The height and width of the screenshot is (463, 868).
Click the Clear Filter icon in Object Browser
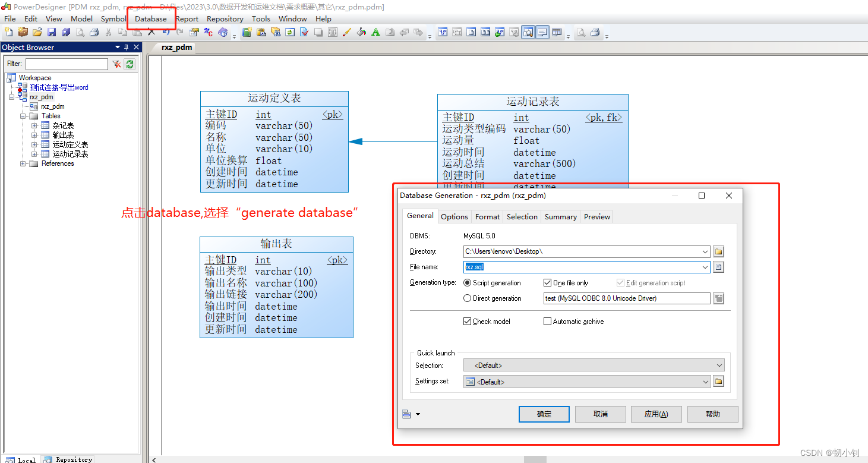tap(117, 64)
